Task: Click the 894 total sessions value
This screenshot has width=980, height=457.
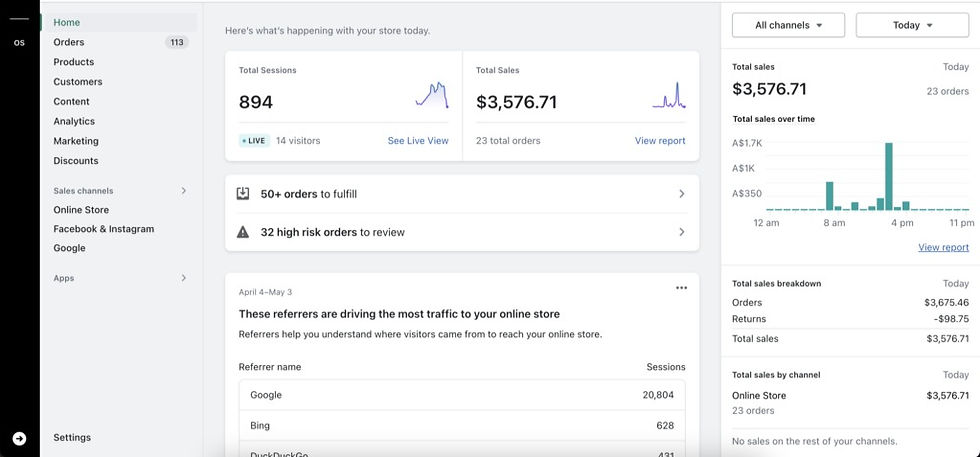Action: pos(256,102)
